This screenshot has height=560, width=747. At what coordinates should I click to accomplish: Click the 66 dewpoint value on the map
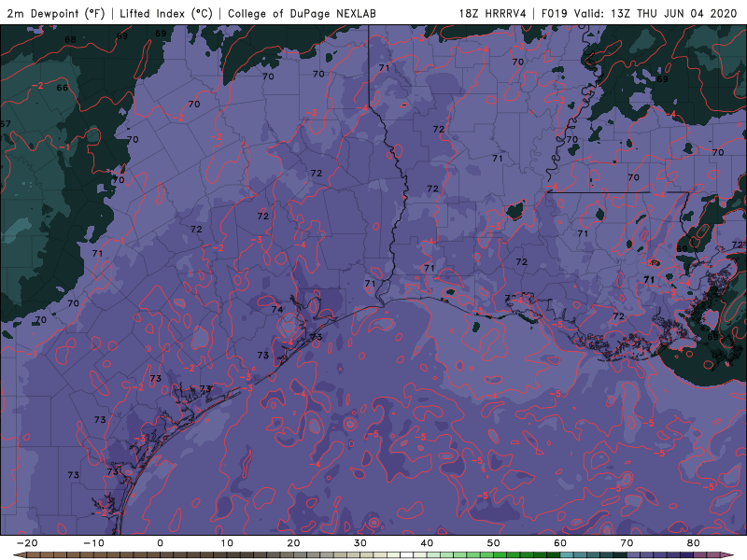coord(63,87)
